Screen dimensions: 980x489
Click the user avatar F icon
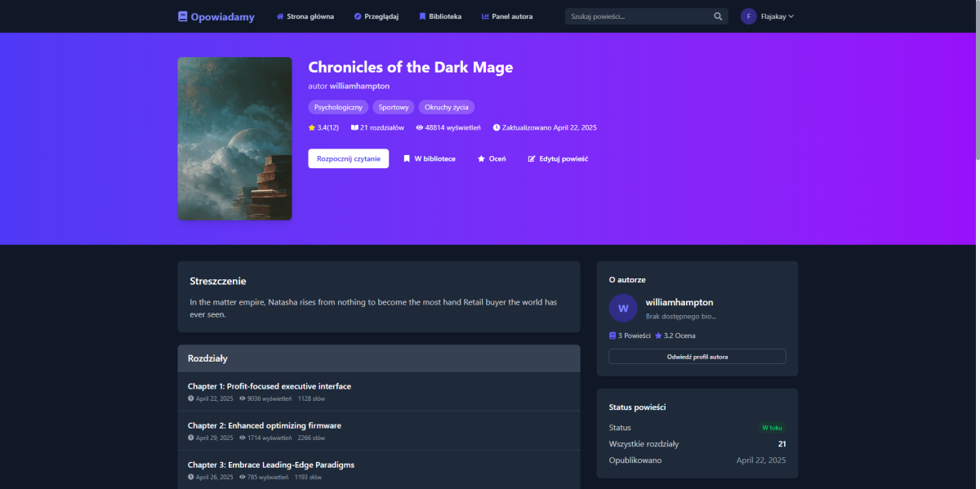pyautogui.click(x=749, y=16)
